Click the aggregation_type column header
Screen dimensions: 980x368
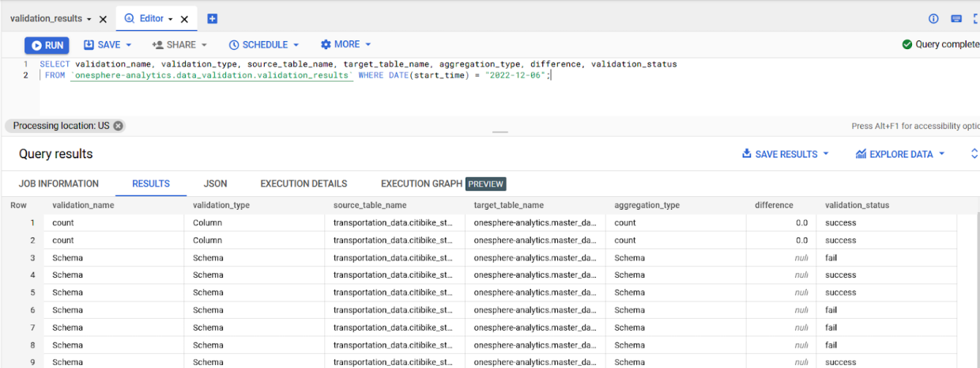click(647, 205)
